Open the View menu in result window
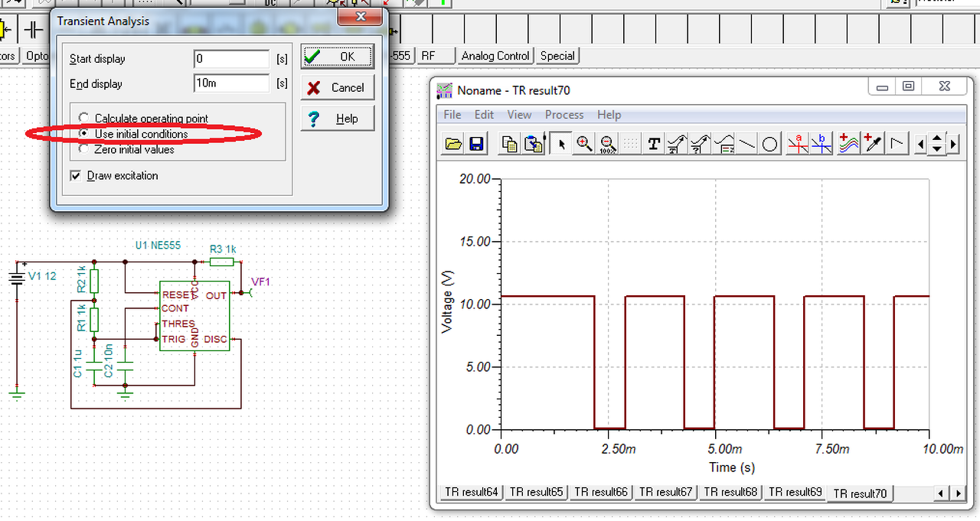 tap(519, 115)
